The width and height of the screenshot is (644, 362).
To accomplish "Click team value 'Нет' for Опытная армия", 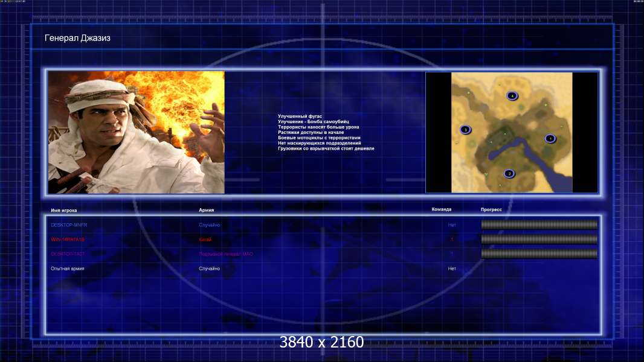I will coord(452,268).
